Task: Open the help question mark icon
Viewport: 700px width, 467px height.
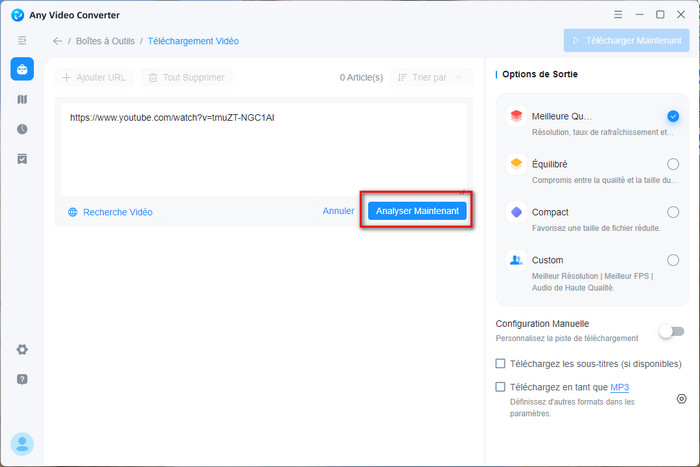Action: tap(22, 379)
